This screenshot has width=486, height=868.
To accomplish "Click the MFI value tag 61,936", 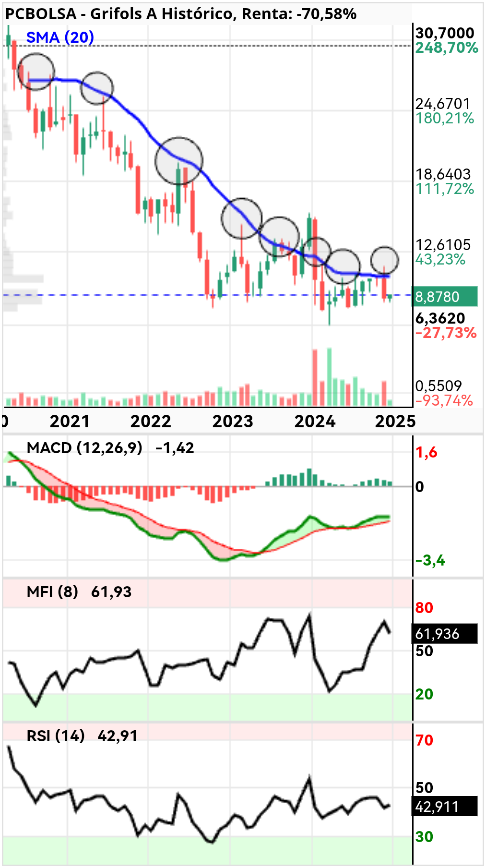I will pos(445,634).
